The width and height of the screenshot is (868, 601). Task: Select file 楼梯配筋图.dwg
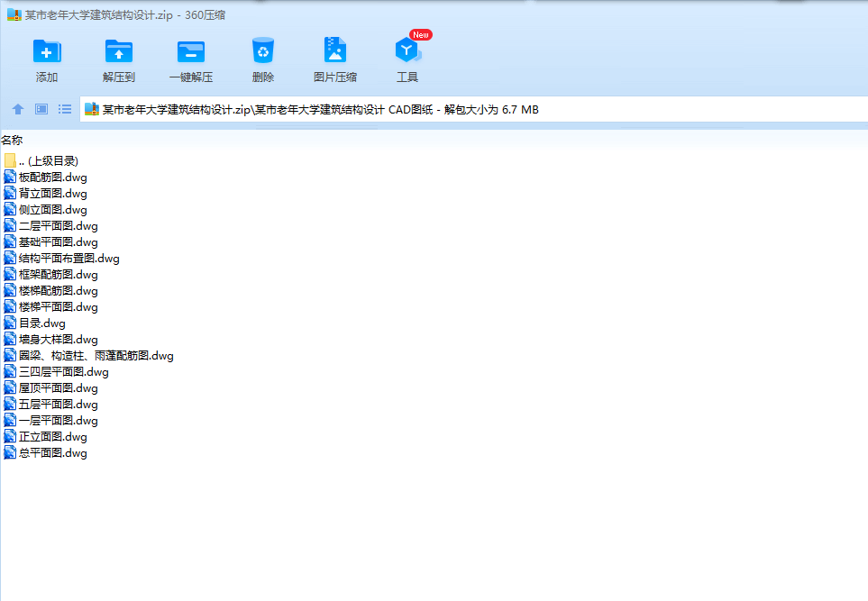coord(51,290)
